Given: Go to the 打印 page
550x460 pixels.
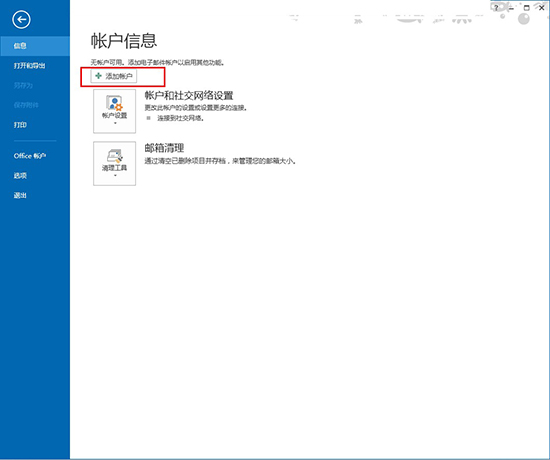Looking at the screenshot, I should [x=20, y=125].
